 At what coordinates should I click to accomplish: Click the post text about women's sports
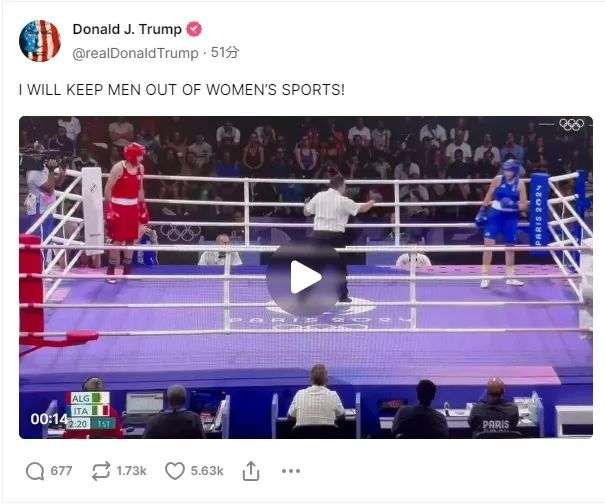182,90
